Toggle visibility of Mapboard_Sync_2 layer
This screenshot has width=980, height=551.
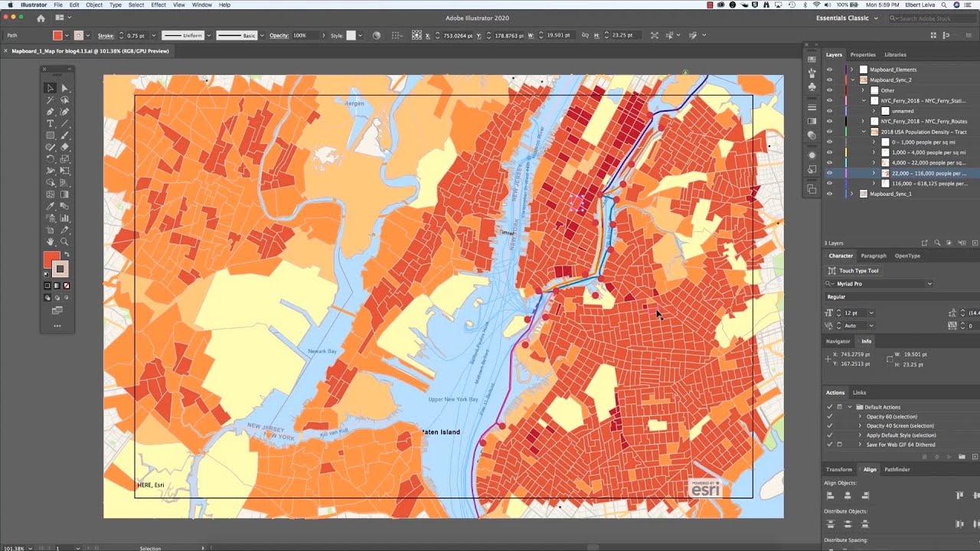coord(829,80)
